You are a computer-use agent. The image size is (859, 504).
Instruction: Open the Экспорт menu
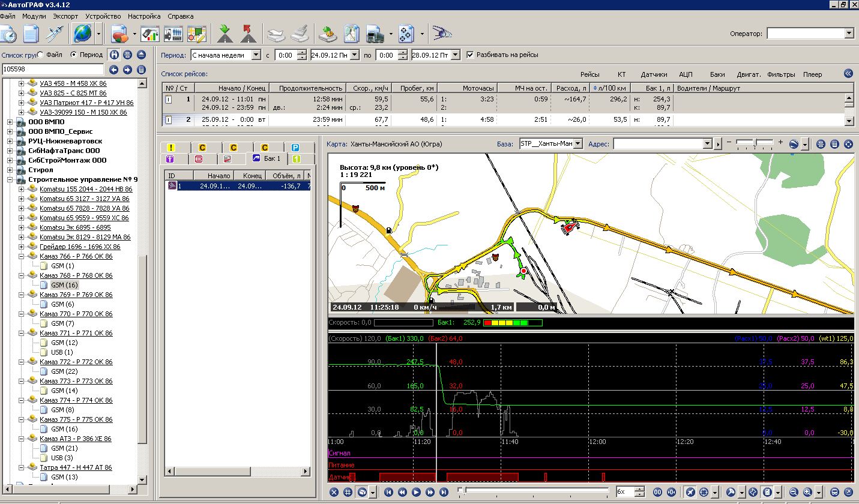[65, 16]
